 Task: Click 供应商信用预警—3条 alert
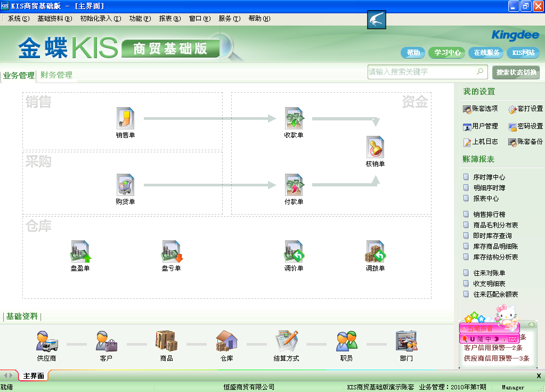click(x=497, y=358)
